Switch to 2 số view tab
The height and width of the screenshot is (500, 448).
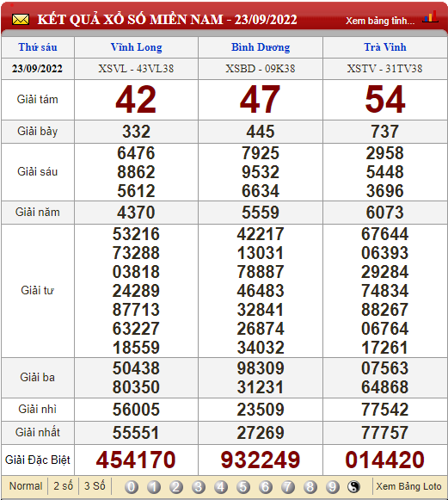pyautogui.click(x=63, y=486)
